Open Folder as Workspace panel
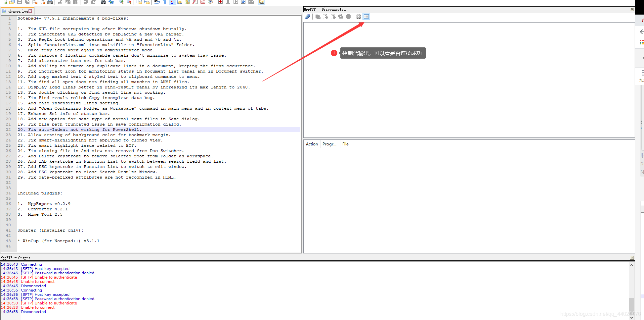The image size is (644, 320). (x=203, y=2)
